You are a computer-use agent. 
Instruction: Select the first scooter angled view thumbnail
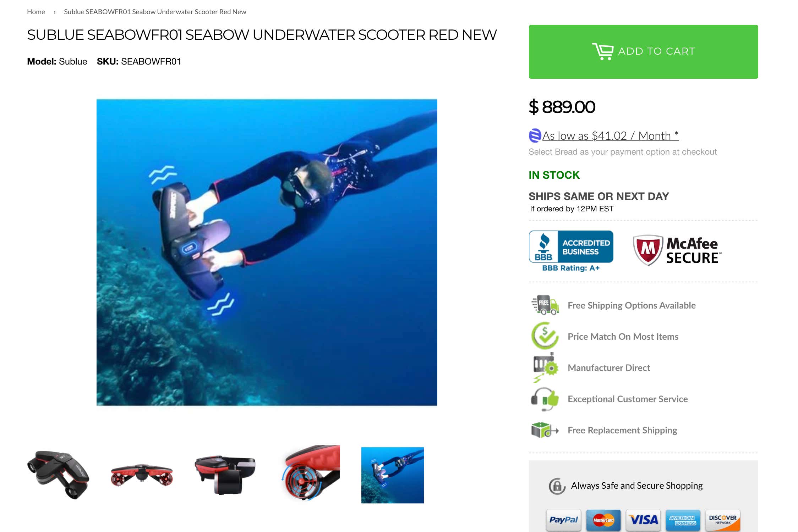coord(58,475)
